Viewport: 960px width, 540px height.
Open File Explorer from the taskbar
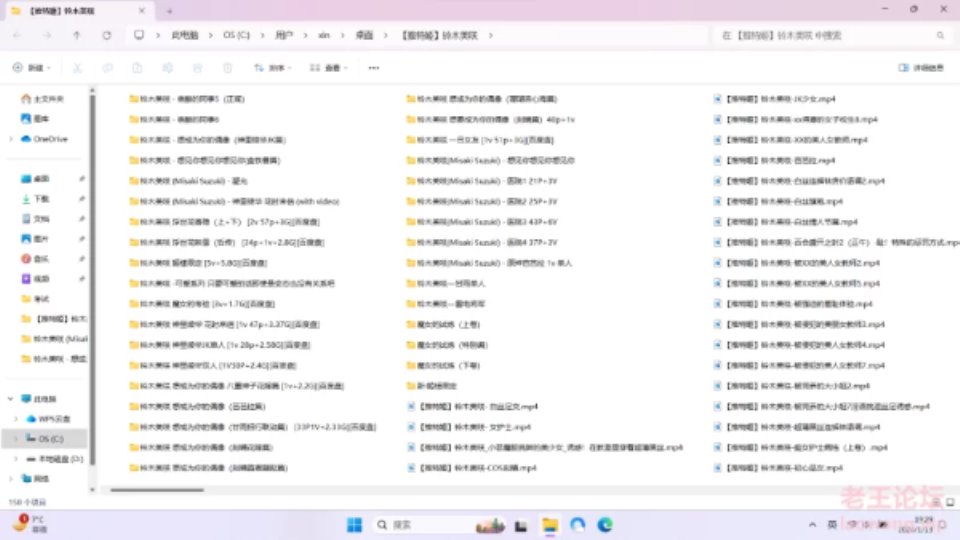pos(550,525)
